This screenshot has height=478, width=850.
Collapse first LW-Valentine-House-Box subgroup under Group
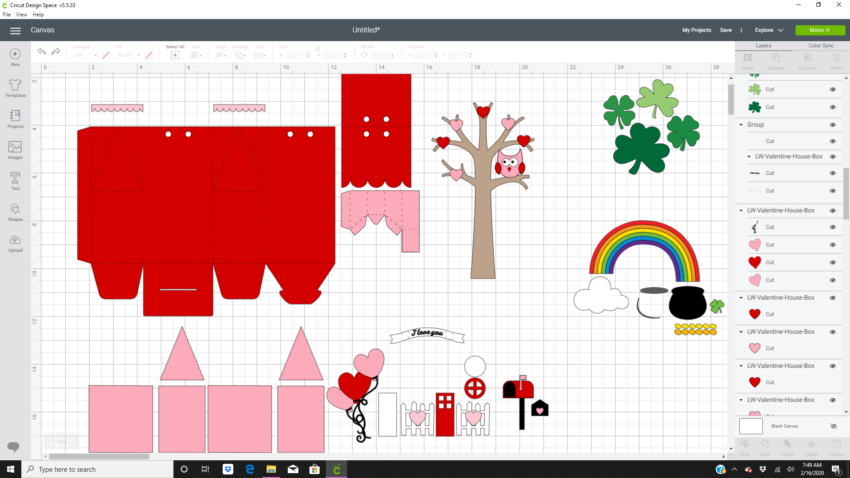(x=749, y=157)
